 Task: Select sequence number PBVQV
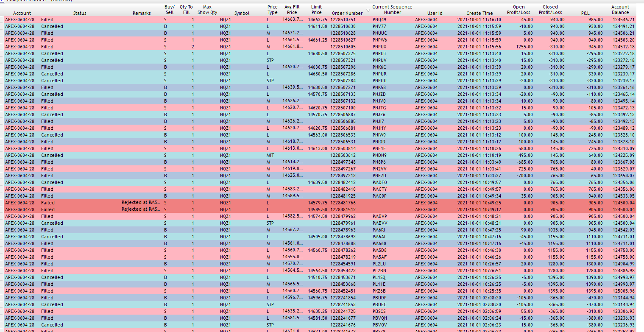(379, 325)
